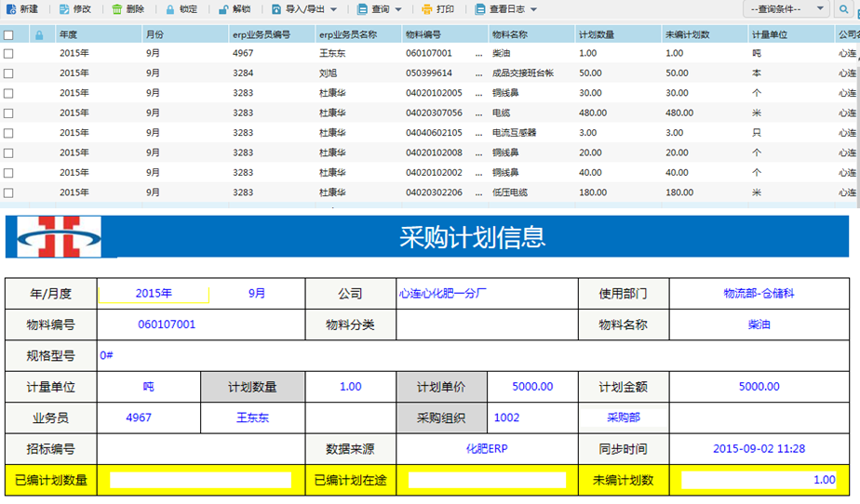This screenshot has width=860, height=504.
Task: Click the magnifier search icon at top right
Action: (x=843, y=9)
